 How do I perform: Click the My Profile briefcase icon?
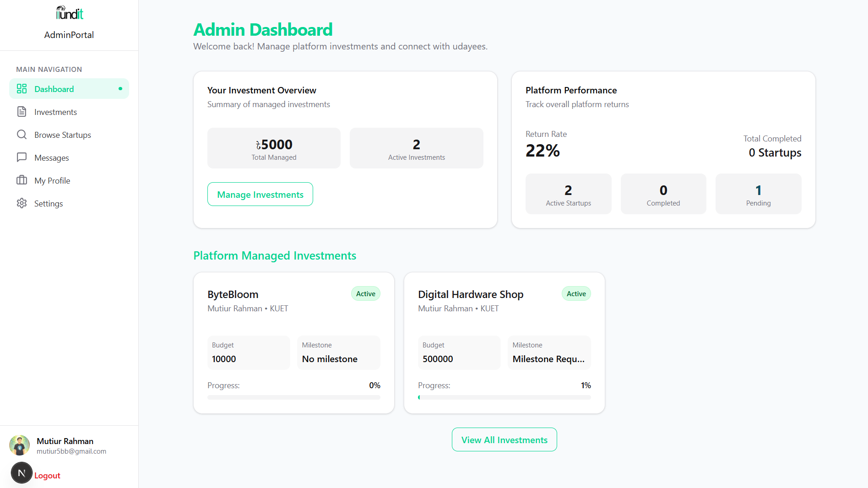[x=22, y=180]
